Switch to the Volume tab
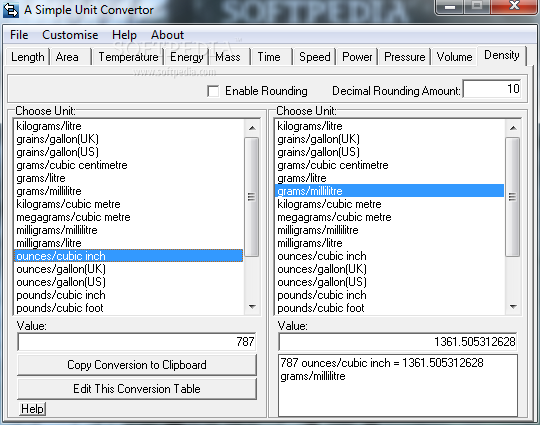540x425 pixels. tap(454, 57)
